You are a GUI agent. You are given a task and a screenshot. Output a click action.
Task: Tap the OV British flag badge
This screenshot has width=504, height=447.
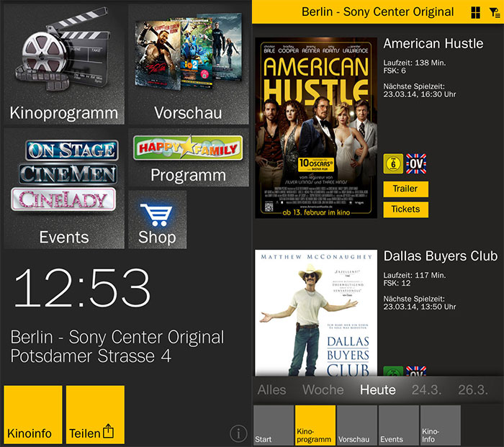click(416, 163)
